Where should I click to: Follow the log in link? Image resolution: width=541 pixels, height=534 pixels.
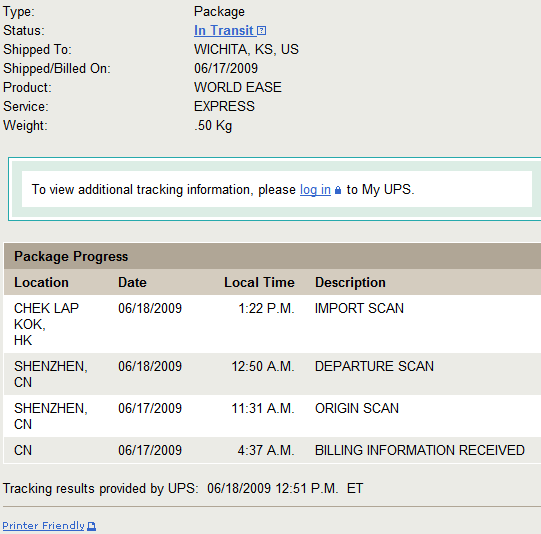[x=315, y=190]
